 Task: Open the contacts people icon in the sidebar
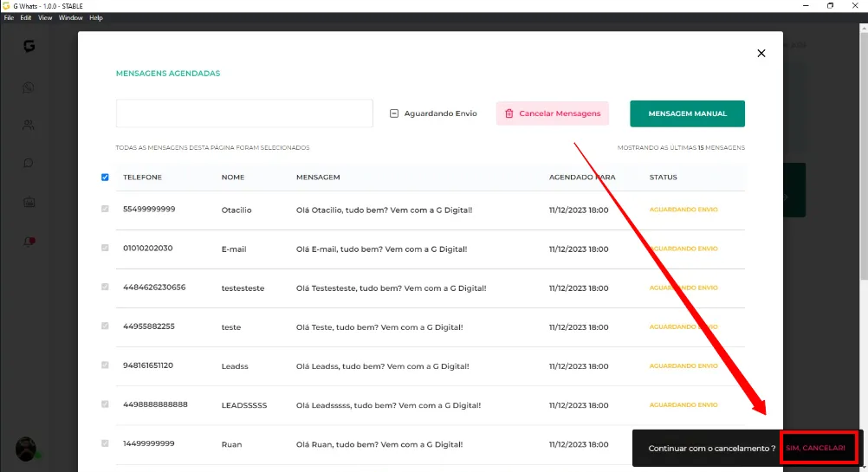[29, 125]
